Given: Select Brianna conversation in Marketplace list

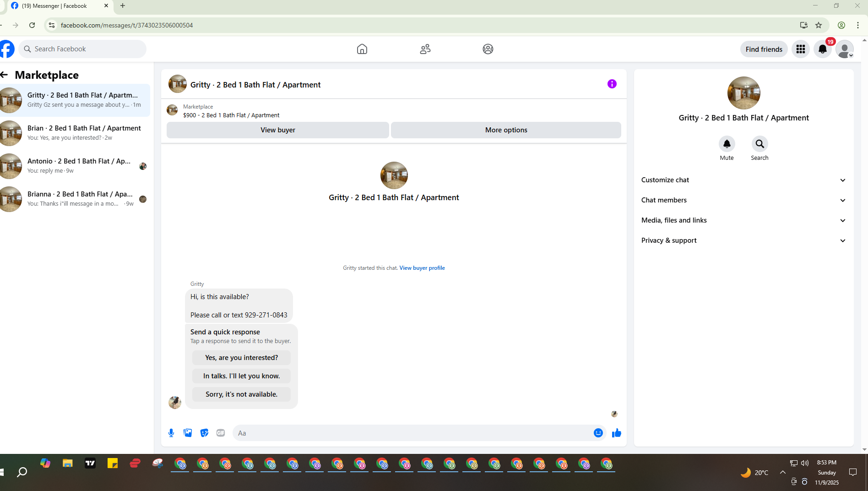Looking at the screenshot, I should pyautogui.click(x=75, y=199).
